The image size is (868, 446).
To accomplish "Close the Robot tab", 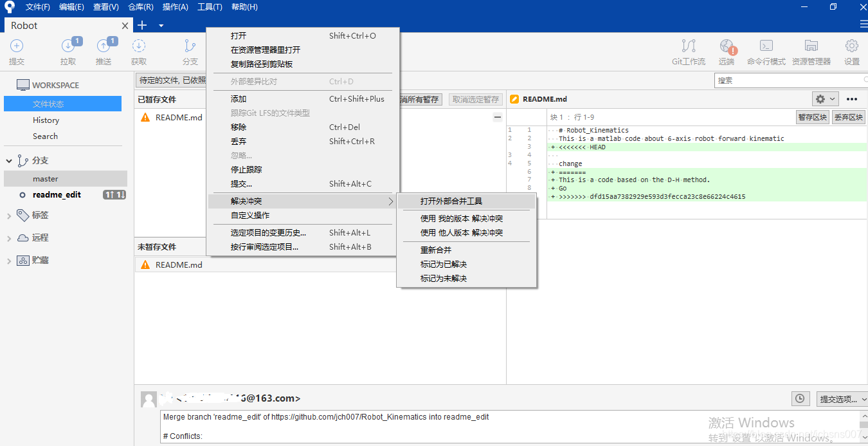I will click(x=125, y=26).
